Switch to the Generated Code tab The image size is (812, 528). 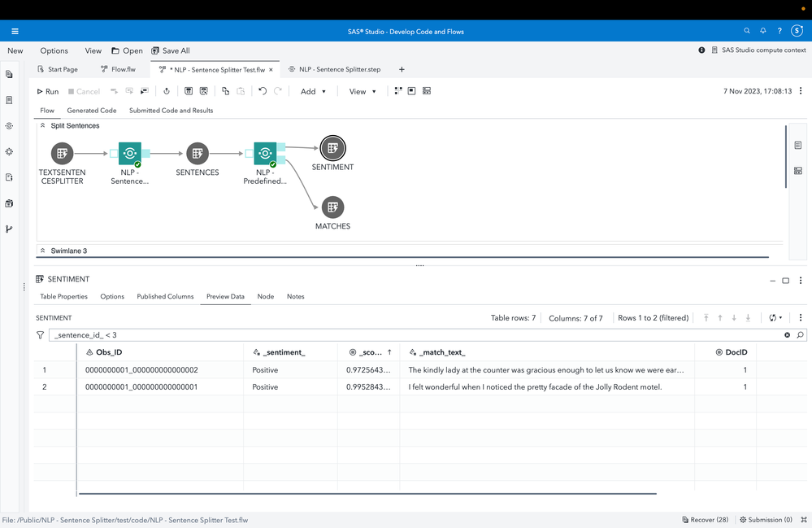(x=91, y=111)
